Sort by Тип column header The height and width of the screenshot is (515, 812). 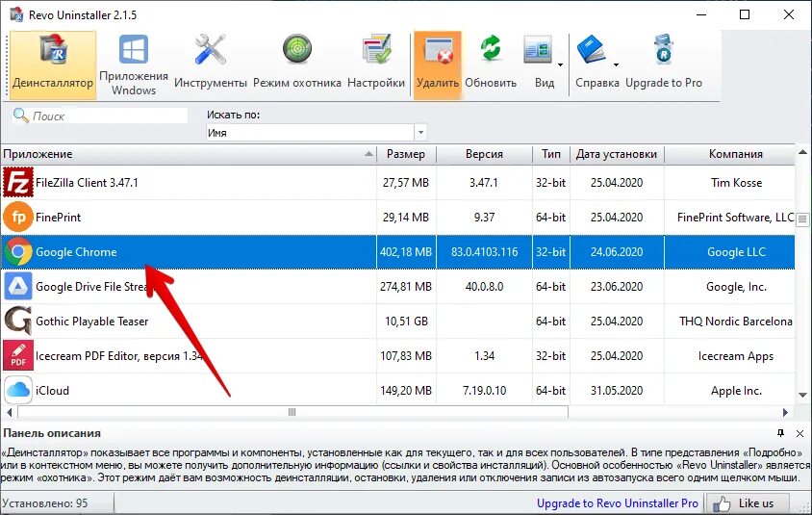click(551, 154)
